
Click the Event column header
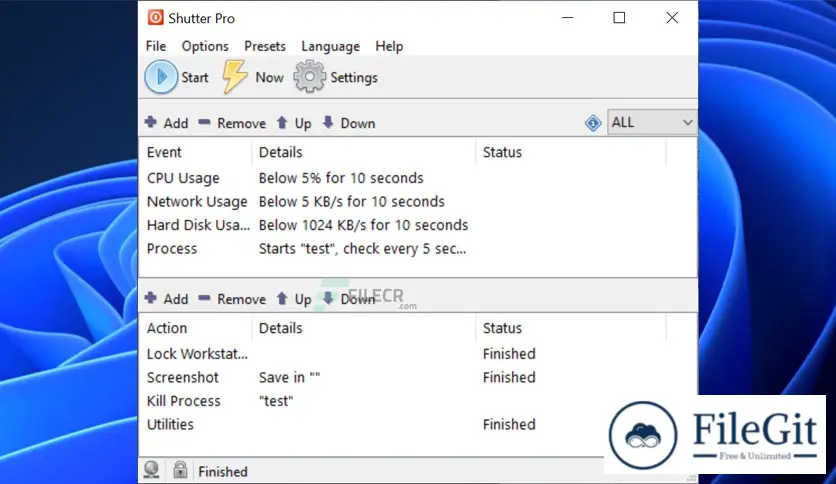(195, 152)
